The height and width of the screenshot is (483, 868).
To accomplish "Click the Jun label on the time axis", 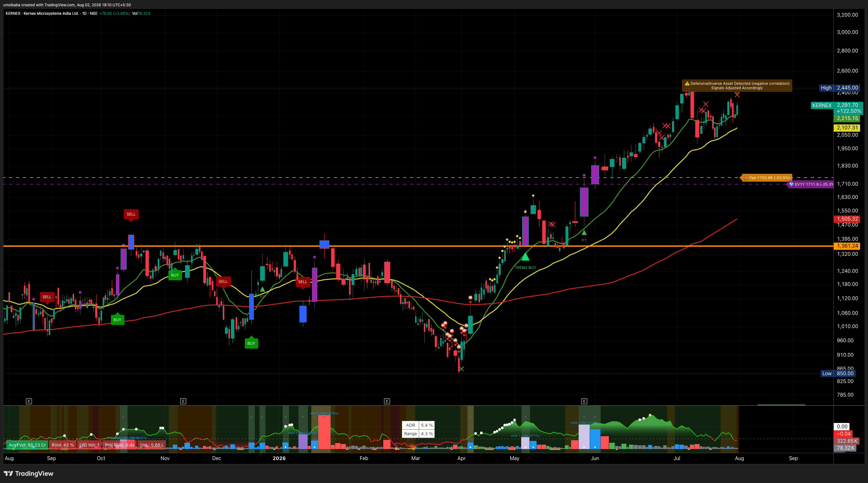I will tap(595, 458).
